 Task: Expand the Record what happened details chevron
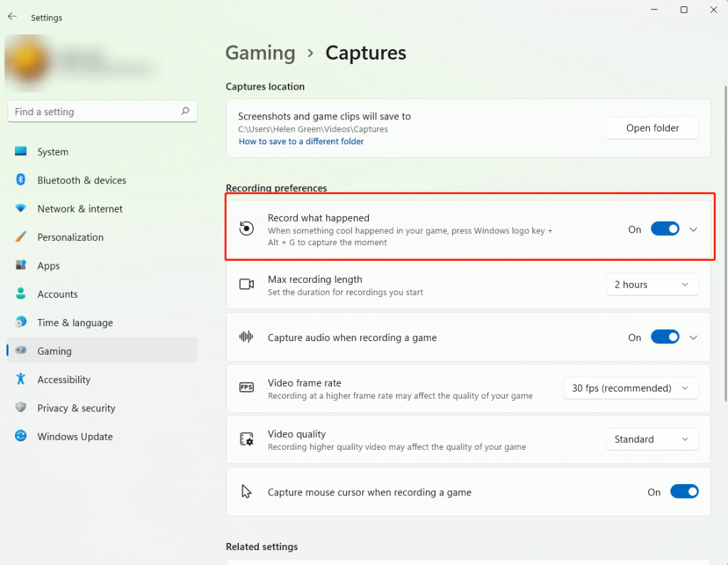[x=693, y=229]
